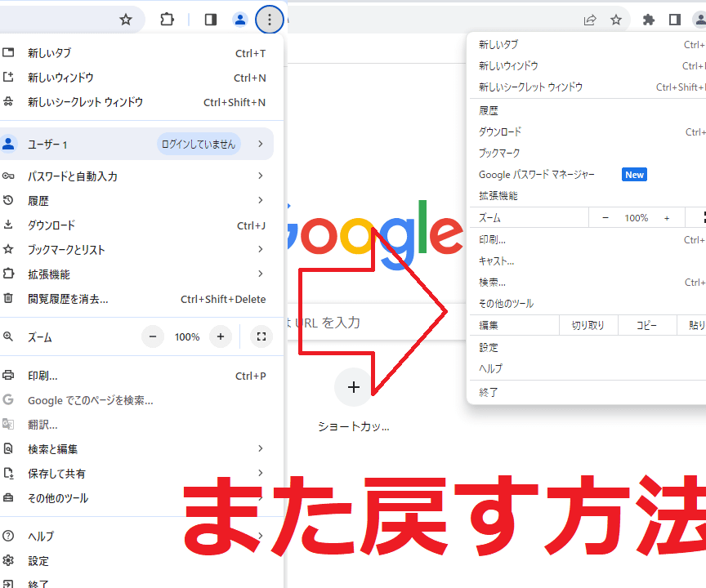Expand パスワードと自動入力 submenu arrow
706x588 pixels.
point(260,176)
